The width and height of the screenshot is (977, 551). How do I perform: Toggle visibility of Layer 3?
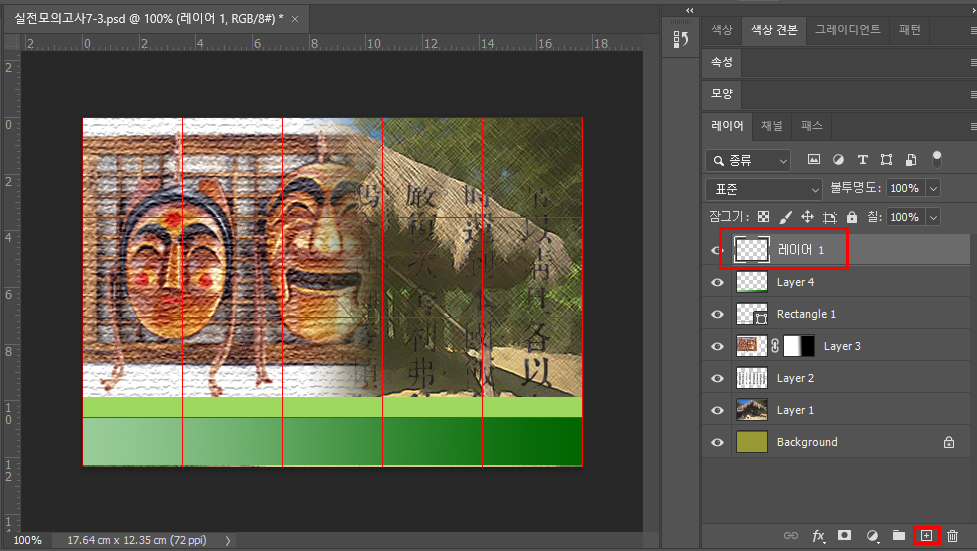tap(717, 346)
